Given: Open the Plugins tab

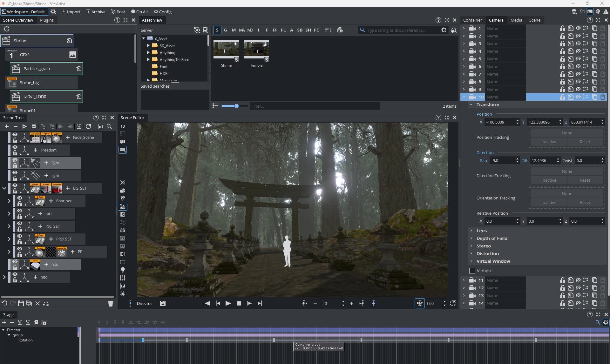Looking at the screenshot, I should pos(47,20).
